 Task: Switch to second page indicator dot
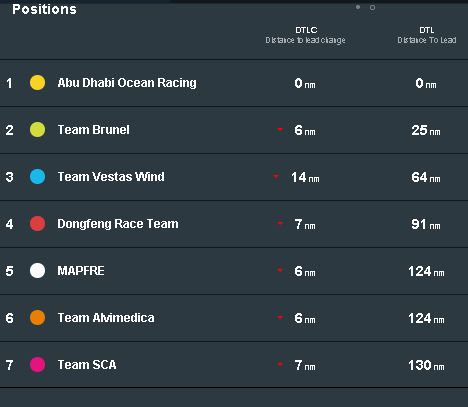click(x=372, y=7)
